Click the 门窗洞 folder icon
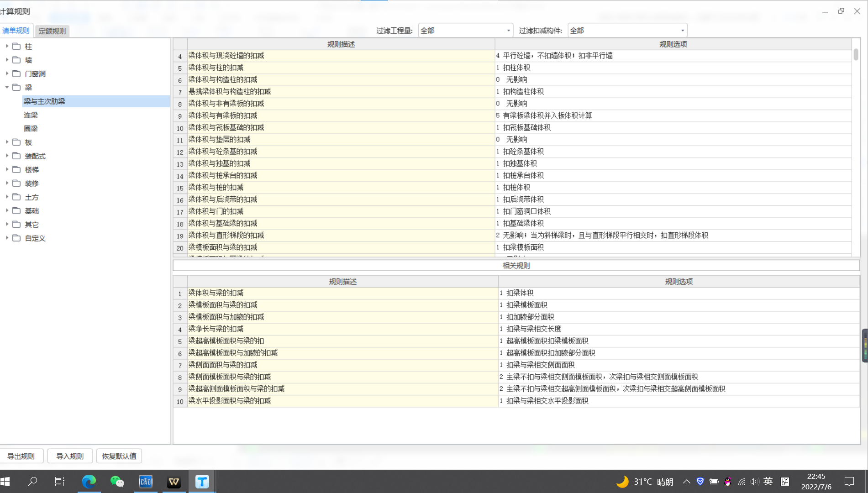Viewport: 868px width, 493px height. pos(16,73)
